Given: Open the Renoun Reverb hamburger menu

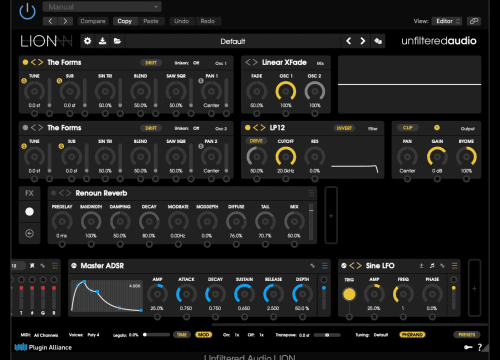Looking at the screenshot, I should [x=311, y=193].
